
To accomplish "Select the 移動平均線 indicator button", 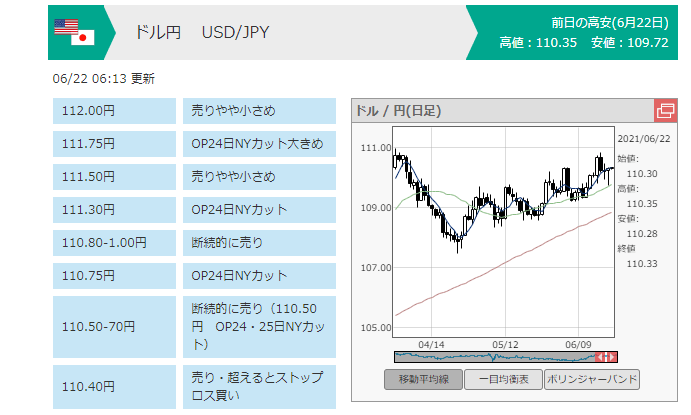I will tap(423, 380).
